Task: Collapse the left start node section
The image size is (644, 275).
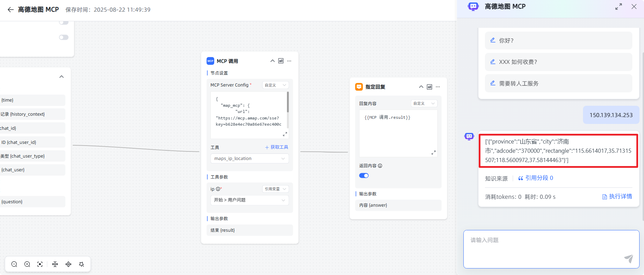Action: (x=62, y=77)
